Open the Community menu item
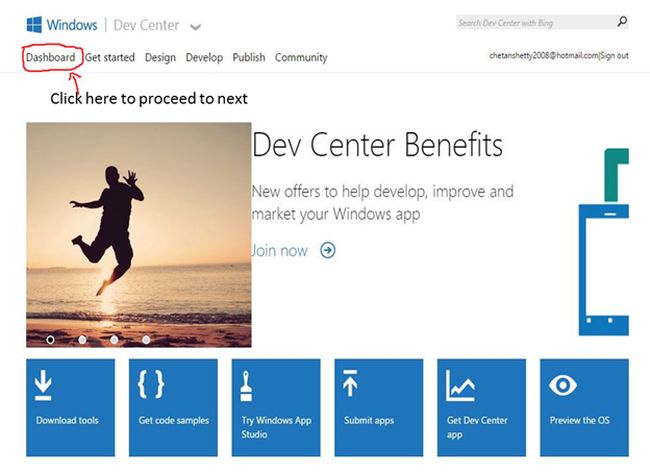 point(301,58)
